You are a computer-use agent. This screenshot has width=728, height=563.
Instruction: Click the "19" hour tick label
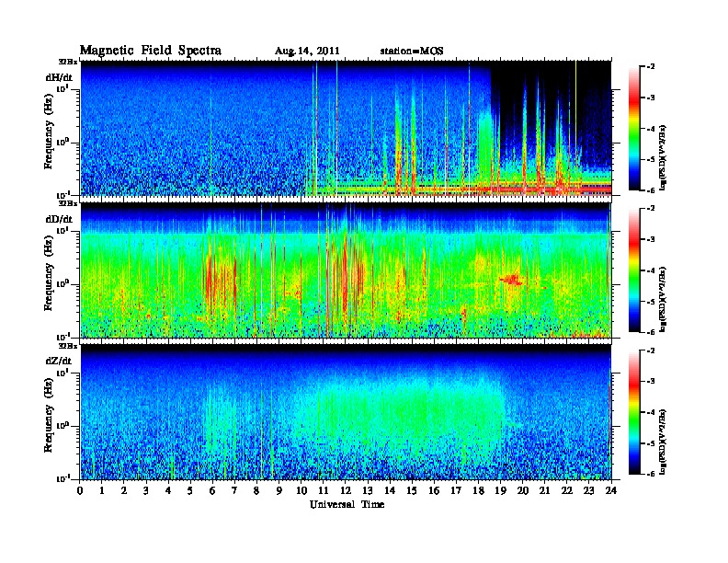[x=500, y=491]
